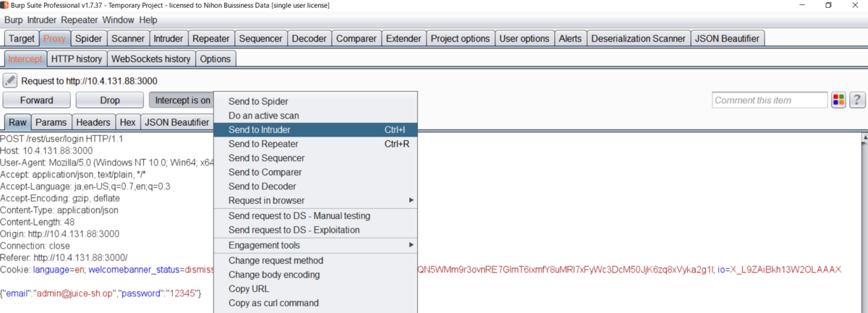
Task: Click the Burp Suite title bar icon
Action: tap(7, 6)
